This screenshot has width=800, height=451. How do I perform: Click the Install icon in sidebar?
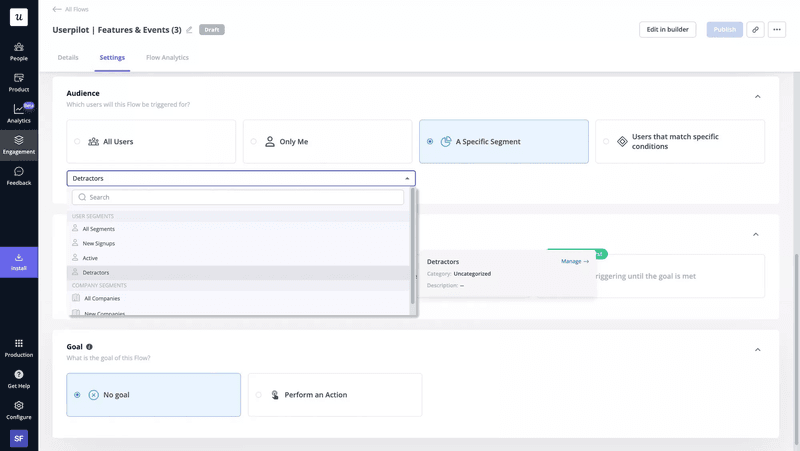click(x=19, y=262)
